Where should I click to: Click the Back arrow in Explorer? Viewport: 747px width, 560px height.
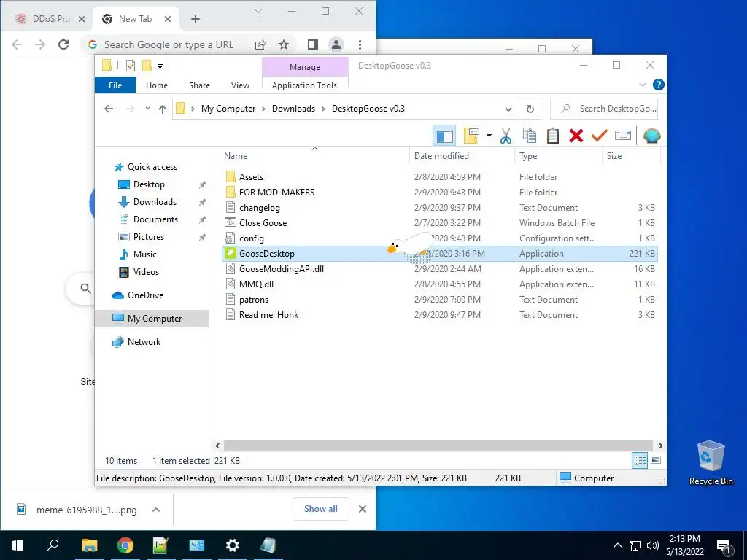[x=109, y=109]
